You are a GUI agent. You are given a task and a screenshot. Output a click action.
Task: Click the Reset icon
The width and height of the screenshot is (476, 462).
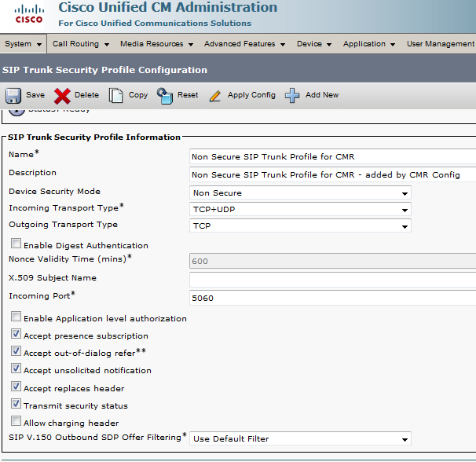pos(165,96)
